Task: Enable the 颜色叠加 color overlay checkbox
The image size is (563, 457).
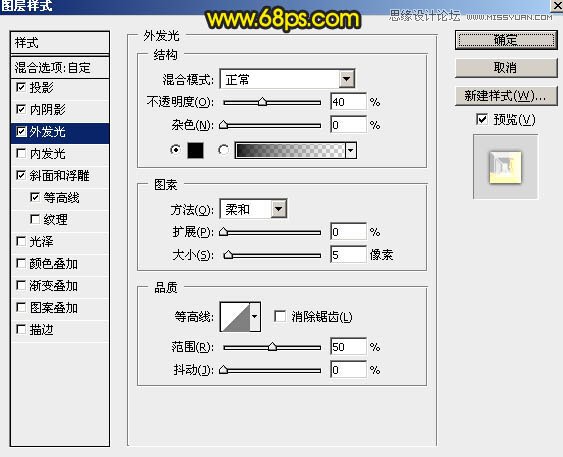Action: point(21,263)
